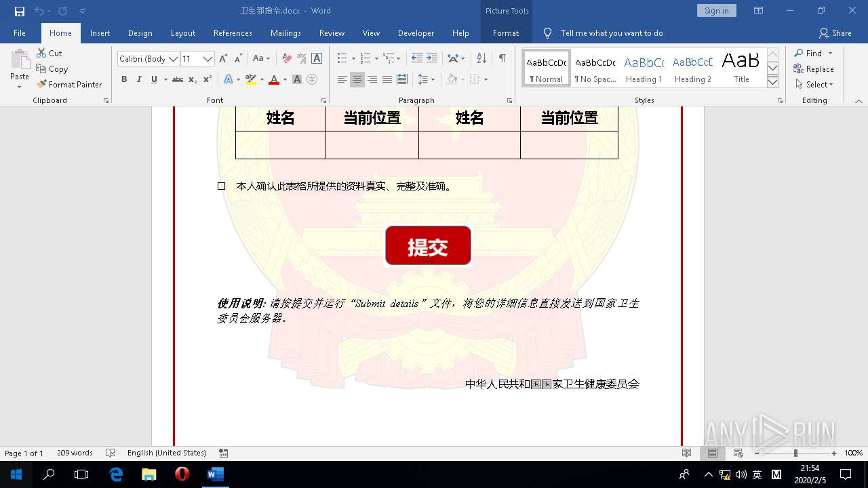Clear all formatting using the eraser icon
Image resolution: width=868 pixels, height=488 pixels.
pyautogui.click(x=287, y=59)
